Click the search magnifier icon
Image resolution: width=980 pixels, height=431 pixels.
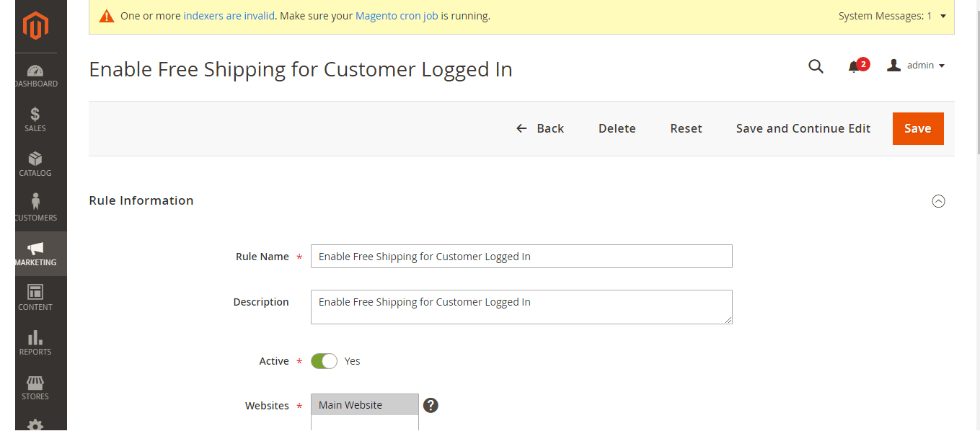816,66
